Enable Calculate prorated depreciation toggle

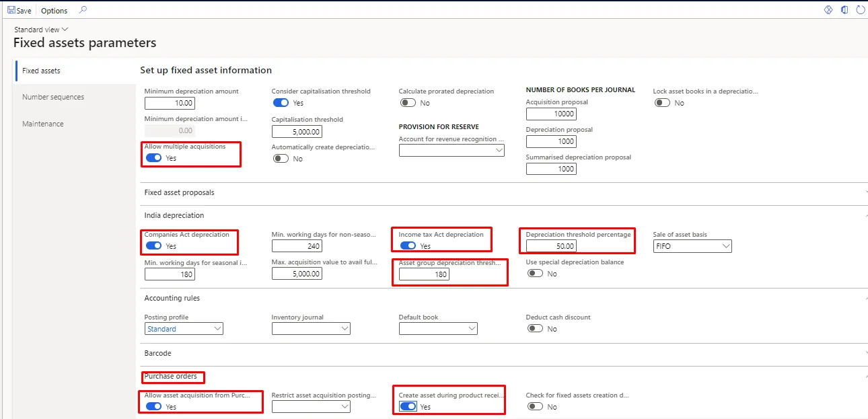408,103
